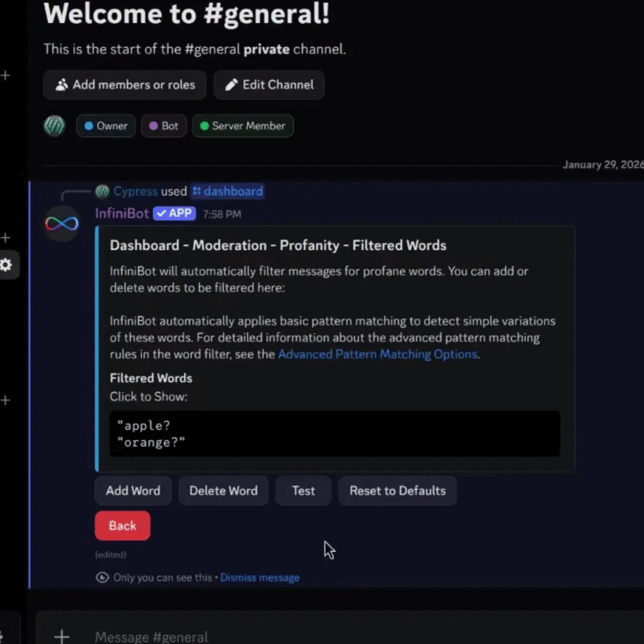Click Cypress's avatar next to the command mention
The image size is (644, 644).
tap(102, 191)
